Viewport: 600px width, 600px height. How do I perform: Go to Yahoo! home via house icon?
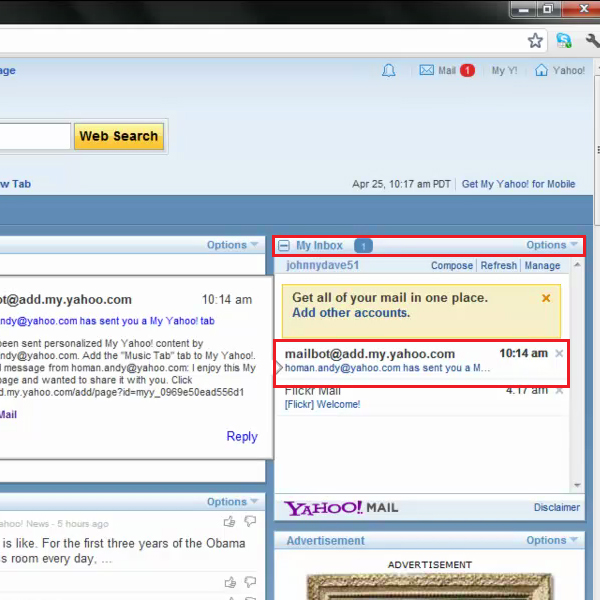[541, 70]
